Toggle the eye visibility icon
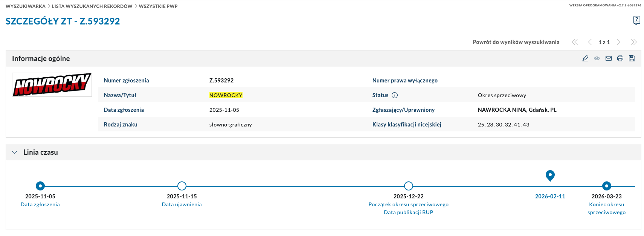The image size is (644, 236). (x=597, y=58)
